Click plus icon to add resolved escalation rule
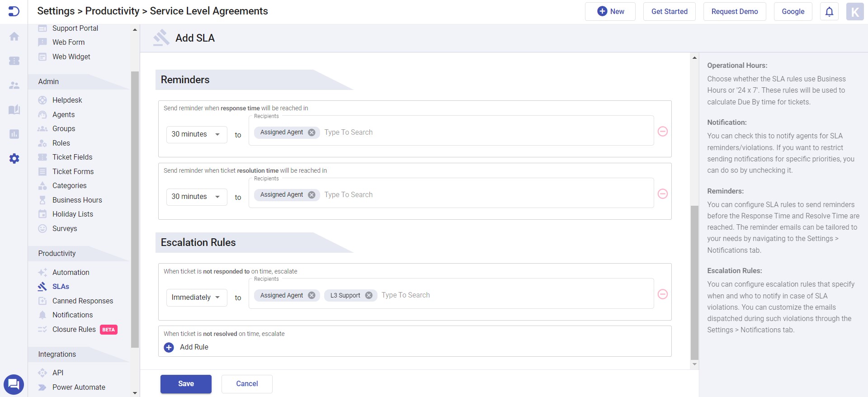This screenshot has width=868, height=397. [169, 347]
